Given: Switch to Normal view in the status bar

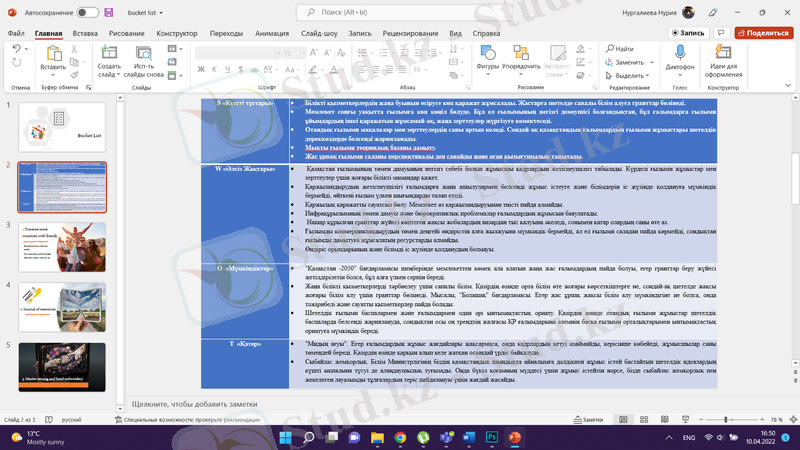Looking at the screenshot, I should pos(622,420).
